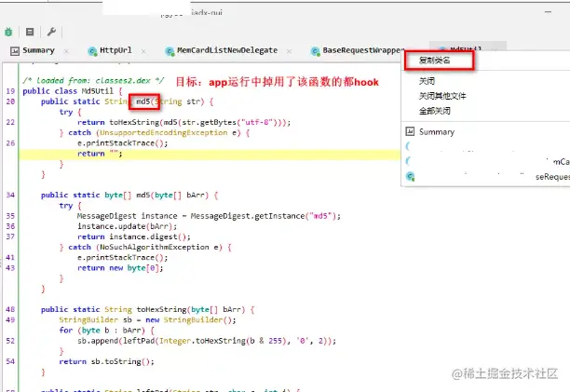
Task: Switch to the HttpUrl tab
Action: tap(115, 50)
